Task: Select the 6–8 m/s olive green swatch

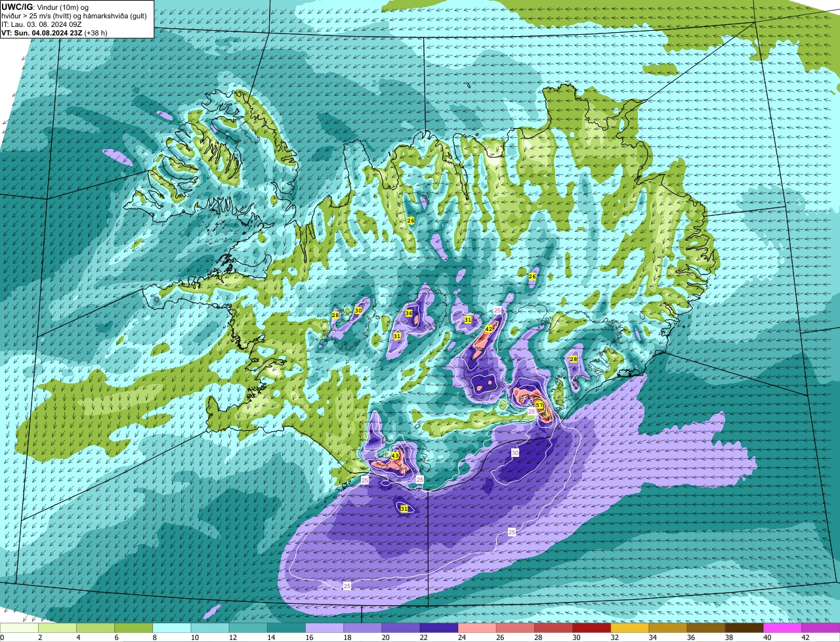Action: click(x=133, y=628)
